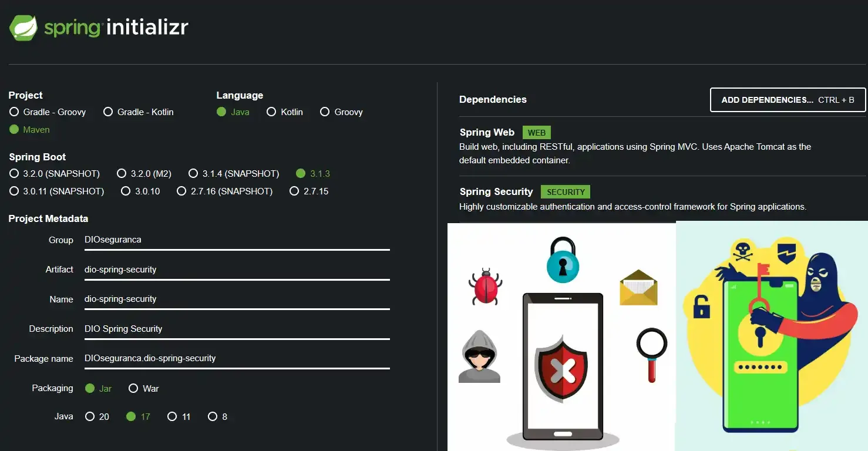This screenshot has width=868, height=451.
Task: Select Spring Boot 3.2.0 (SNAPSHOT)
Action: click(55, 174)
